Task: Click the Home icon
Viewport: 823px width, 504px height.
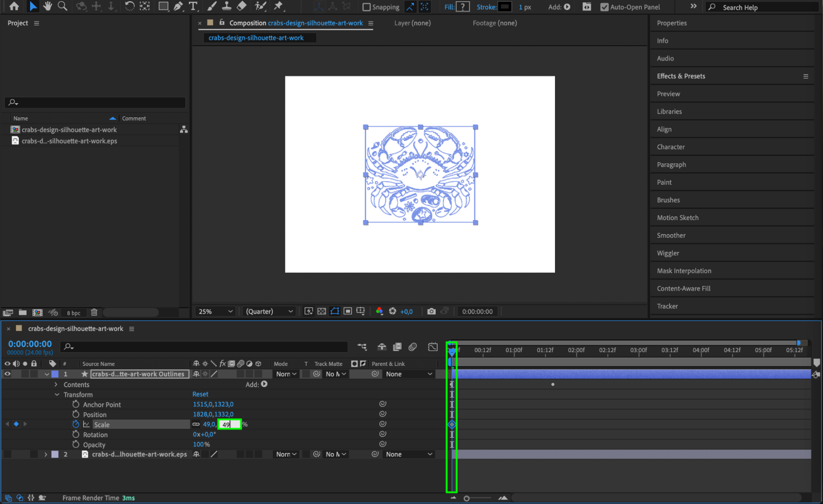Action: (x=14, y=6)
